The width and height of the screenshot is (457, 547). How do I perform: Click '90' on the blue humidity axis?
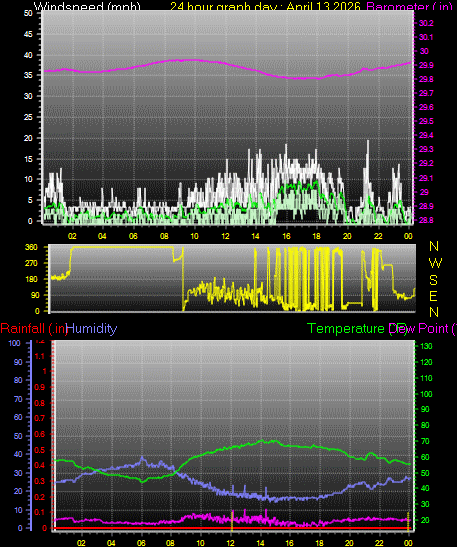18,362
